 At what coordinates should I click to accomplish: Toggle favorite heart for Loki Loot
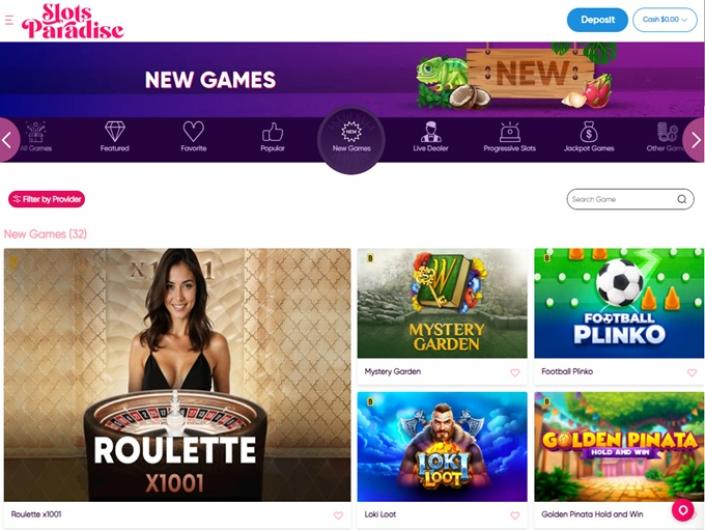pyautogui.click(x=515, y=516)
